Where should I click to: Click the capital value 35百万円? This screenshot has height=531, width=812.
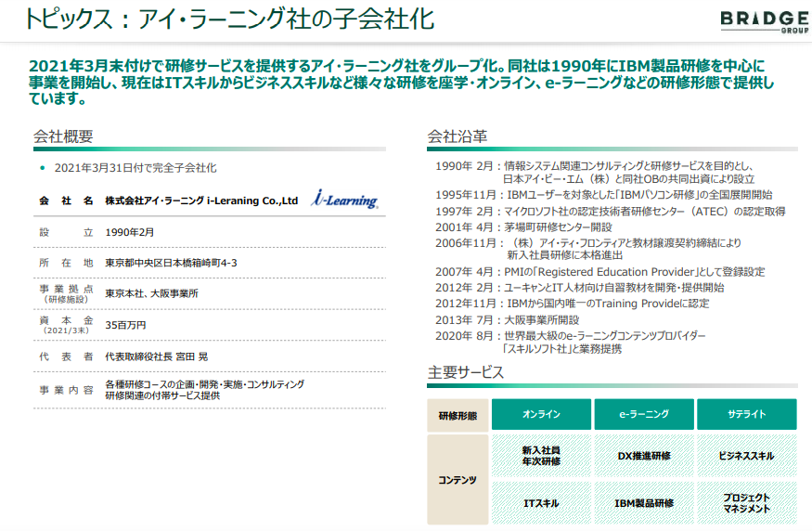point(125,325)
